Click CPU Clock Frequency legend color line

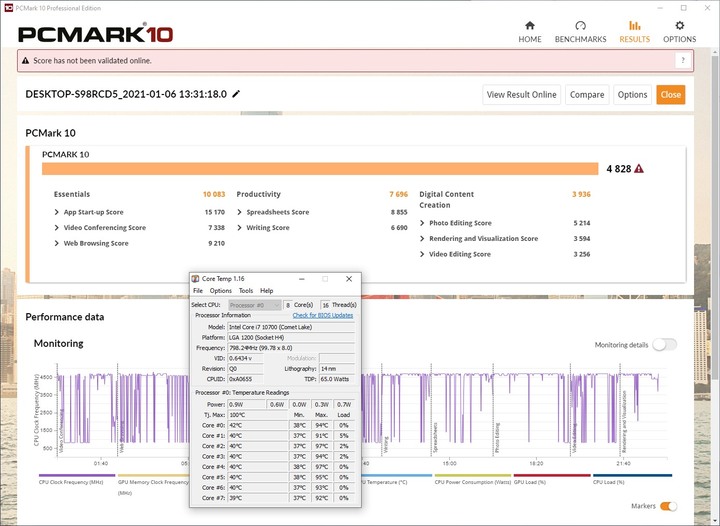click(77, 476)
